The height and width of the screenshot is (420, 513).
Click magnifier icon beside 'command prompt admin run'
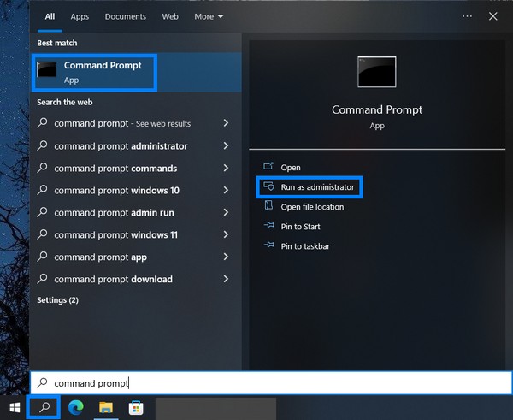click(42, 212)
